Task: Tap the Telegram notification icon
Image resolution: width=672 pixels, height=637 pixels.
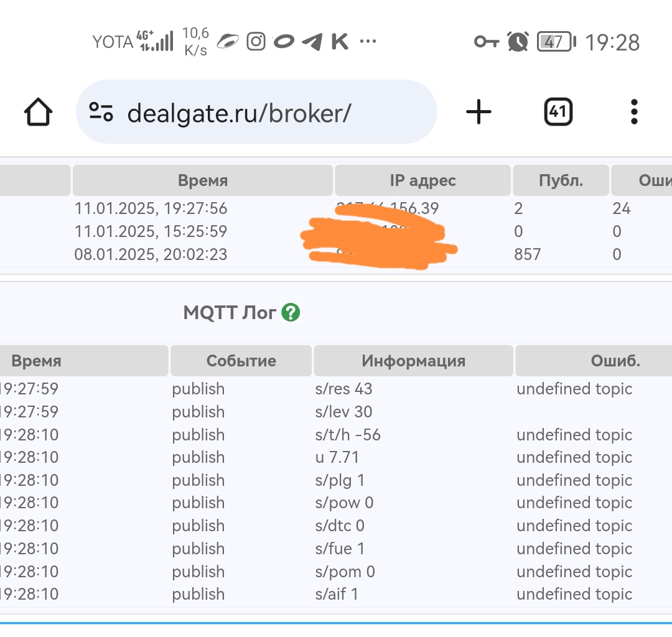Action: pyautogui.click(x=312, y=42)
